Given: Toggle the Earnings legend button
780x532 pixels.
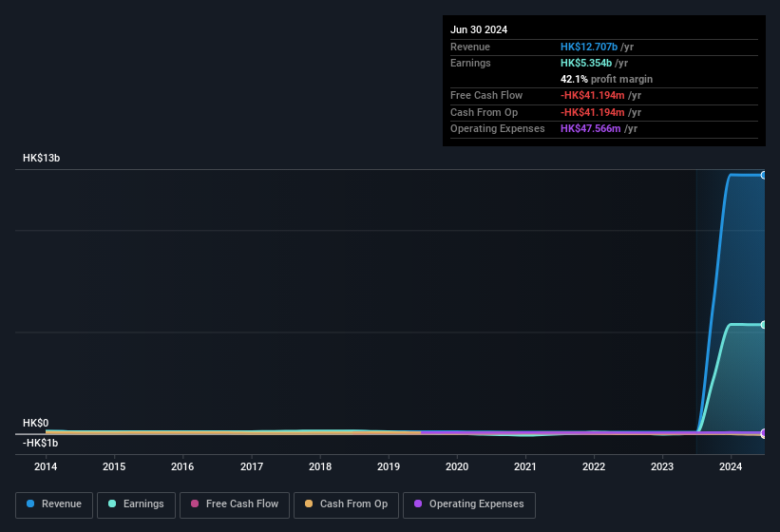Looking at the screenshot, I should pos(136,504).
